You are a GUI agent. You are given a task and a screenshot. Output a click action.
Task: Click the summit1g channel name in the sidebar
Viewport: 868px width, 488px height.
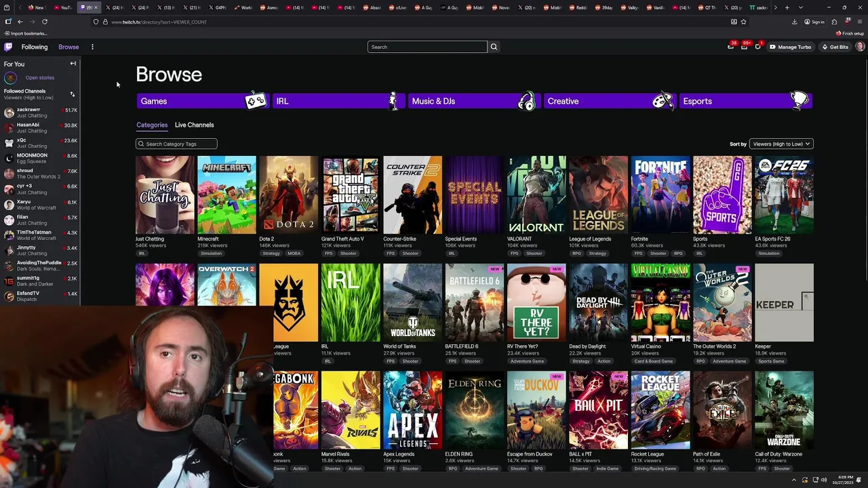[x=28, y=278]
